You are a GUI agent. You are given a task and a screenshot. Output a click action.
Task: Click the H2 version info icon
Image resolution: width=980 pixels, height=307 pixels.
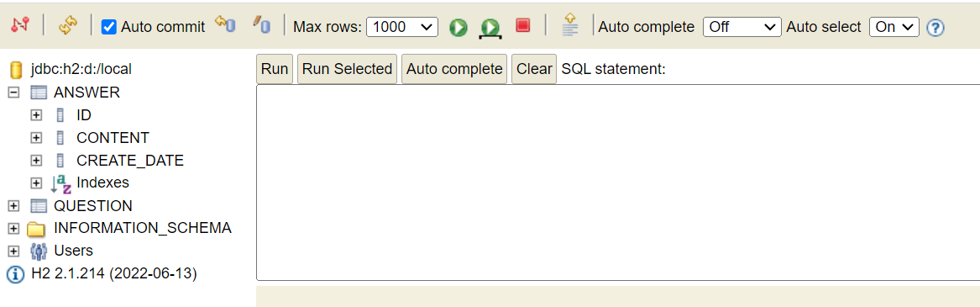(16, 274)
